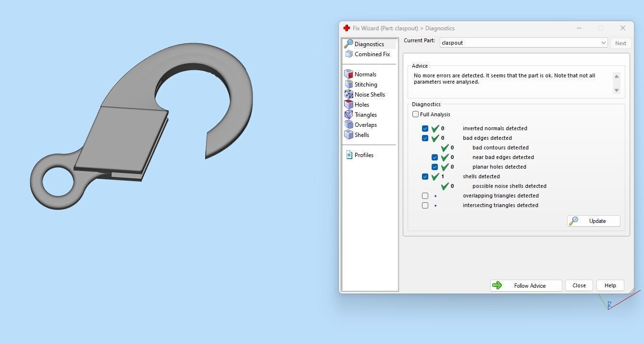644x344 pixels.
Task: Uncheck planar holes detected checkbox
Action: 434,167
